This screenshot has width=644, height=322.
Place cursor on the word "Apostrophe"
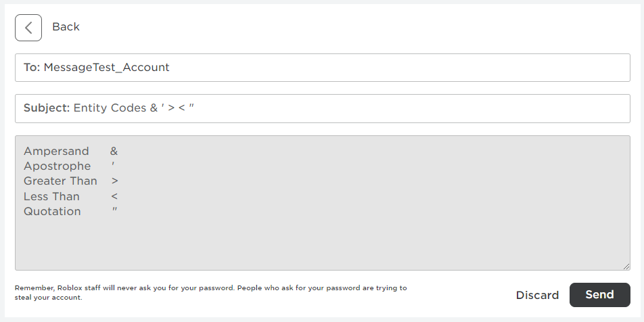point(57,166)
